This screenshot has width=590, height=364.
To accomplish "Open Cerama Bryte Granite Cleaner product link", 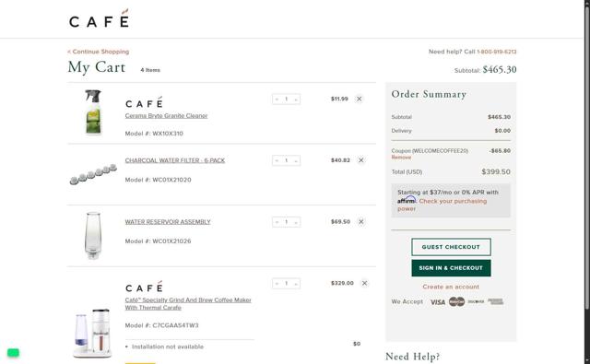I will pos(166,116).
